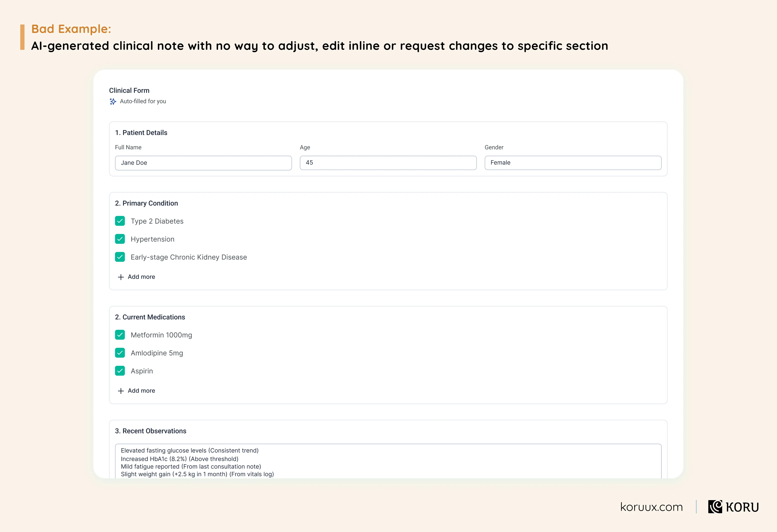Click the KORU logo icon
The height and width of the screenshot is (532, 777).
click(715, 507)
